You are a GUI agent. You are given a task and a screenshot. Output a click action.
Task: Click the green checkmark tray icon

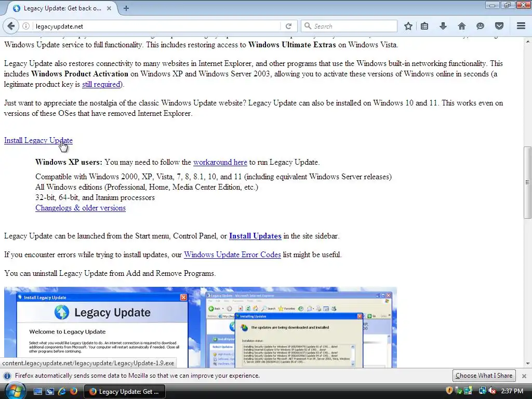(459, 391)
